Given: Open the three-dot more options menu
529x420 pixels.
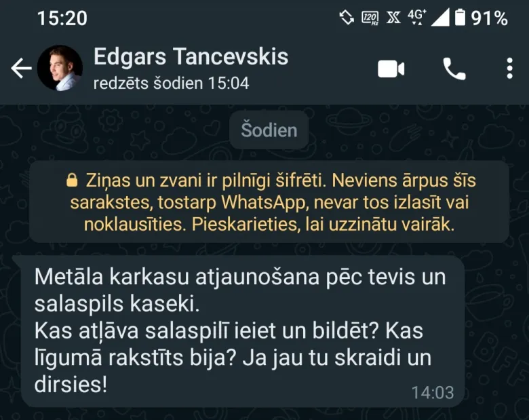Looking at the screenshot, I should point(510,69).
